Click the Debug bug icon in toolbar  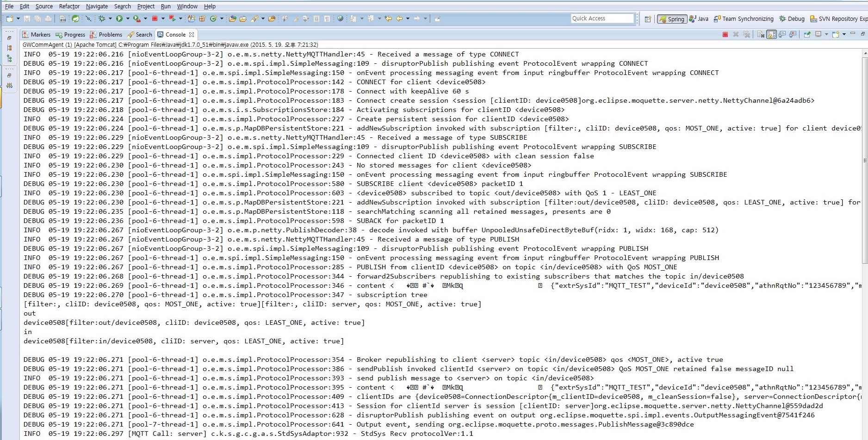(102, 19)
